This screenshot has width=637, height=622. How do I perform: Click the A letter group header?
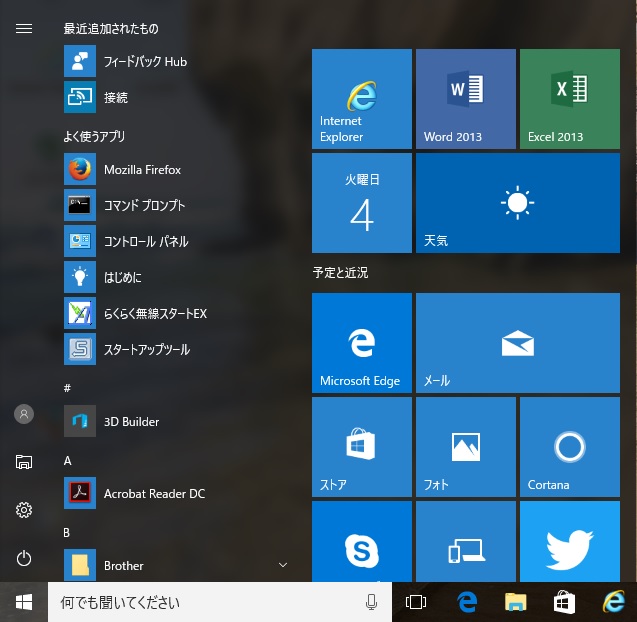click(67, 461)
